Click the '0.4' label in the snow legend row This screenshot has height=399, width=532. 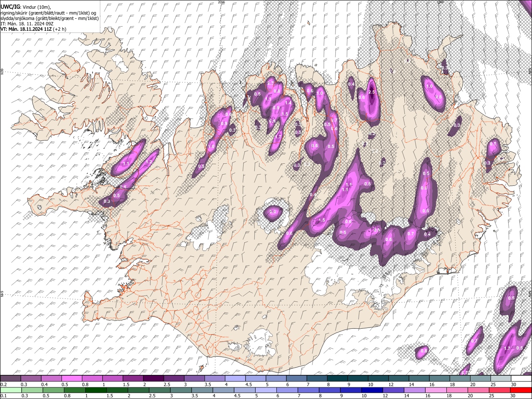pos(44,384)
